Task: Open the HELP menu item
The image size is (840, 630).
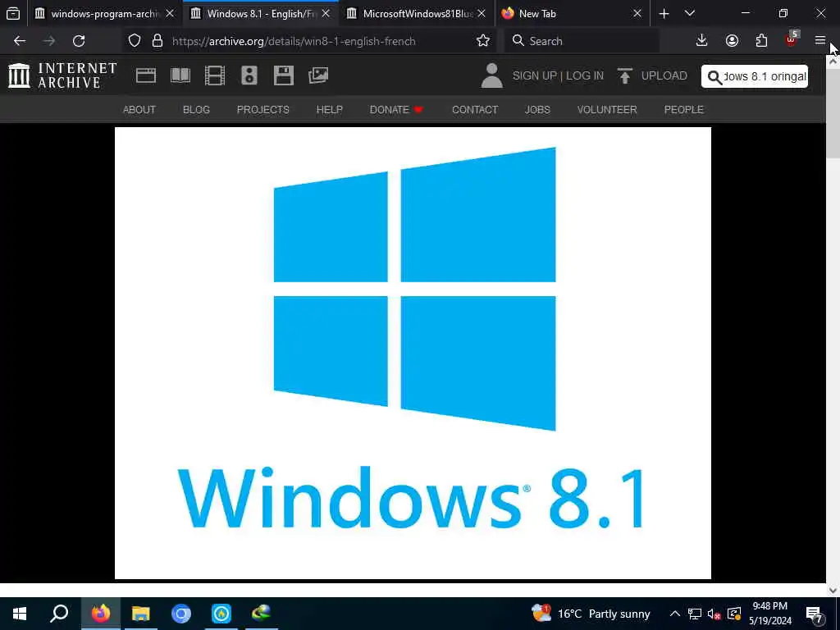Action: [x=330, y=109]
